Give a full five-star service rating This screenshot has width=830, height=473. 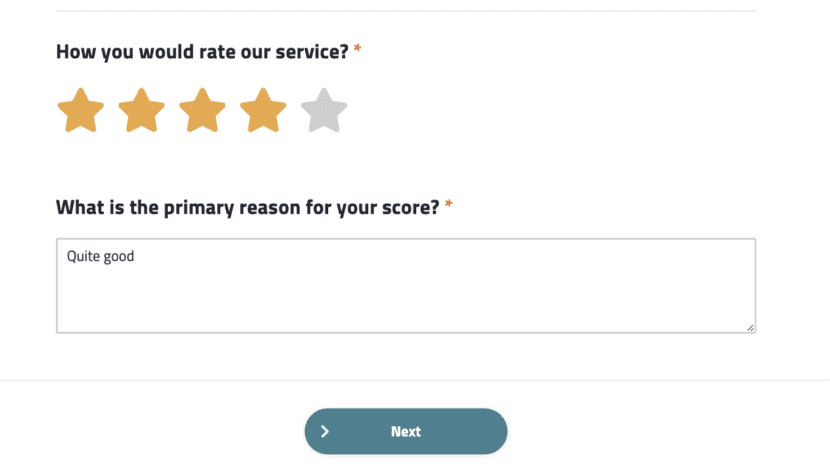pyautogui.click(x=324, y=111)
